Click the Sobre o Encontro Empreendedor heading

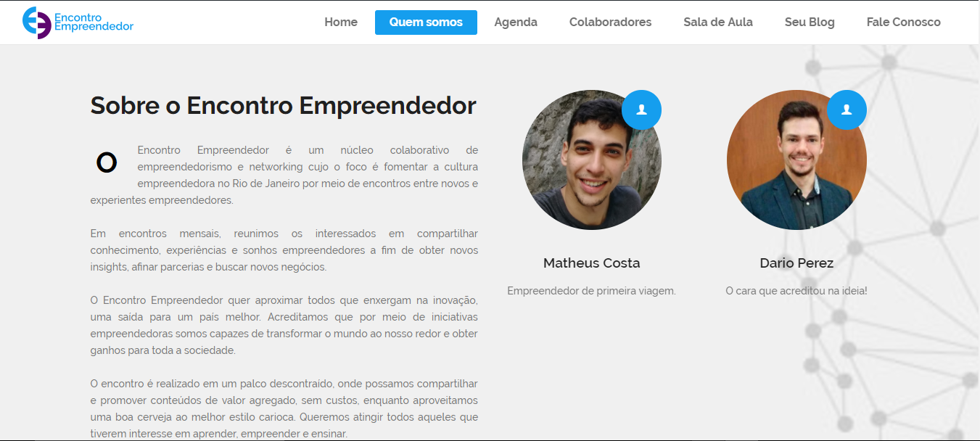283,105
